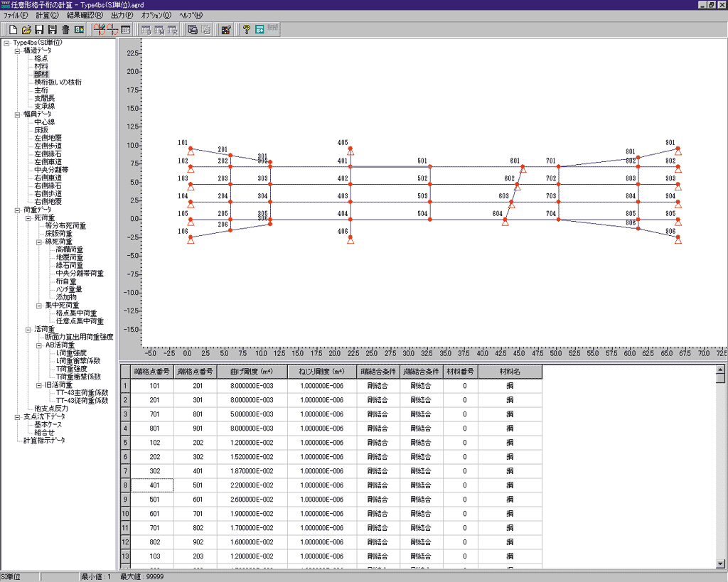This screenshot has width=728, height=582.
Task: Click the stacked windows icon in toolbar
Action: 193,30
